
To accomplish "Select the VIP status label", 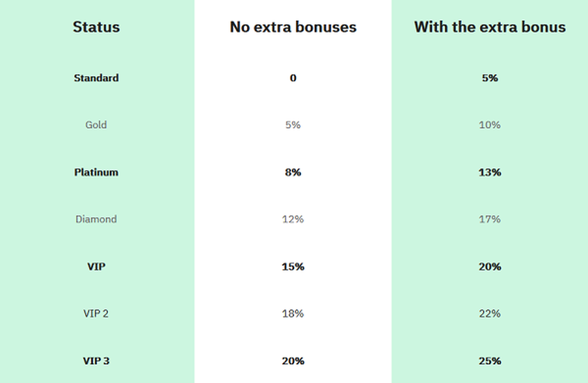I will pyautogui.click(x=96, y=266).
